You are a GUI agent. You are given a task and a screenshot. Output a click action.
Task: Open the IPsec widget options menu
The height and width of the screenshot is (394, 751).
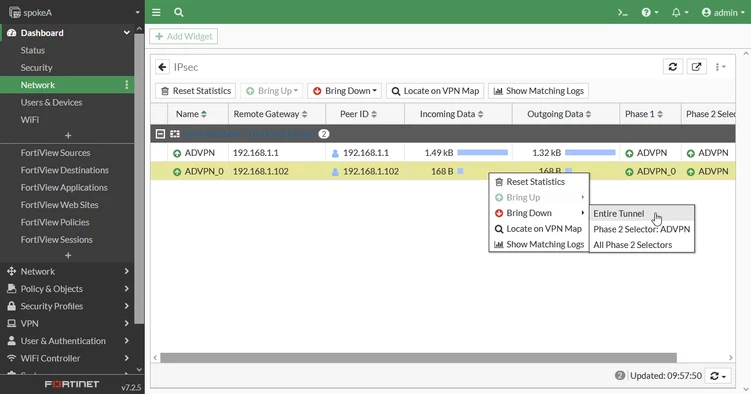click(720, 67)
